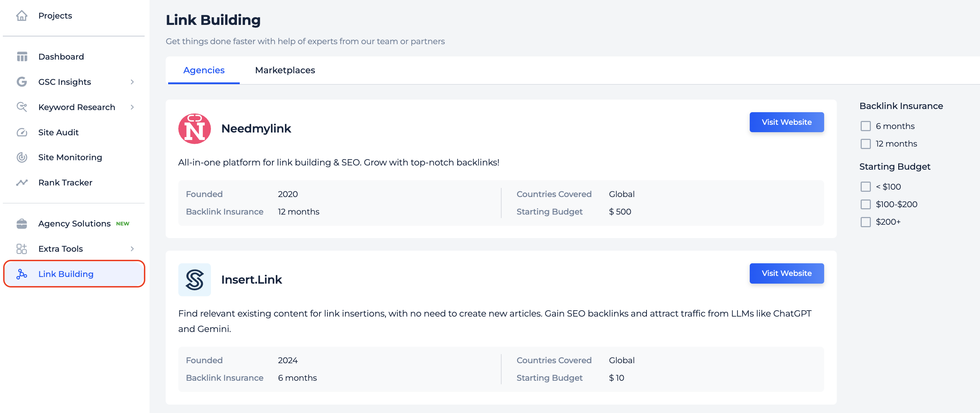Switch to the Agencies tab
980x413 pixels.
pyautogui.click(x=204, y=70)
